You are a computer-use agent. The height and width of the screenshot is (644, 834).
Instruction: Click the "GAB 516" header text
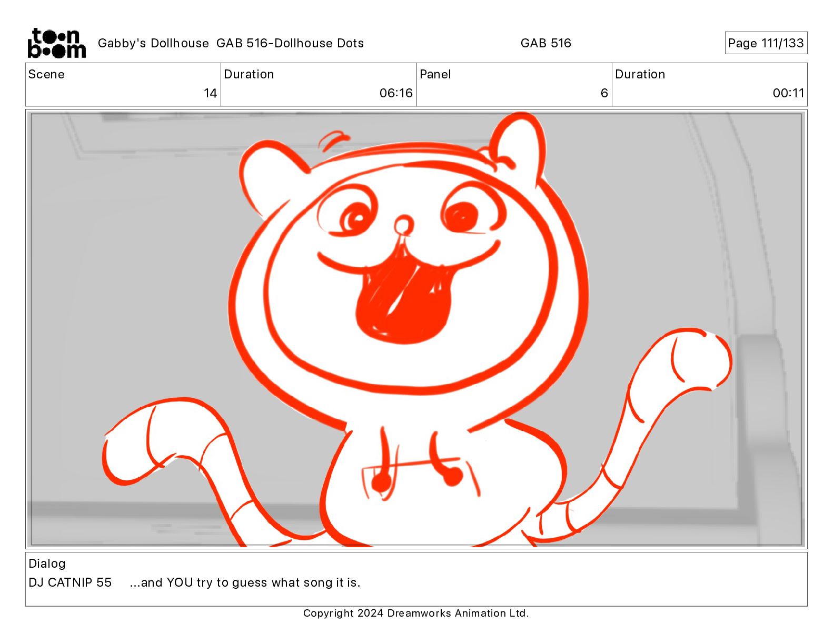coord(545,43)
